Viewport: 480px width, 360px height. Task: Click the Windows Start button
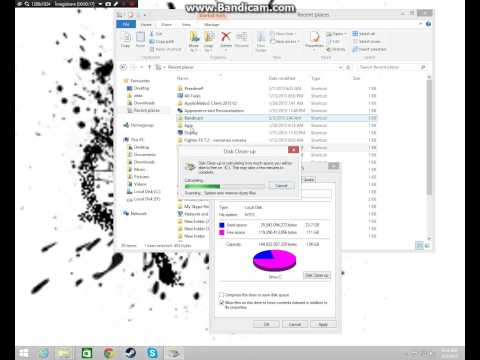[24, 353]
